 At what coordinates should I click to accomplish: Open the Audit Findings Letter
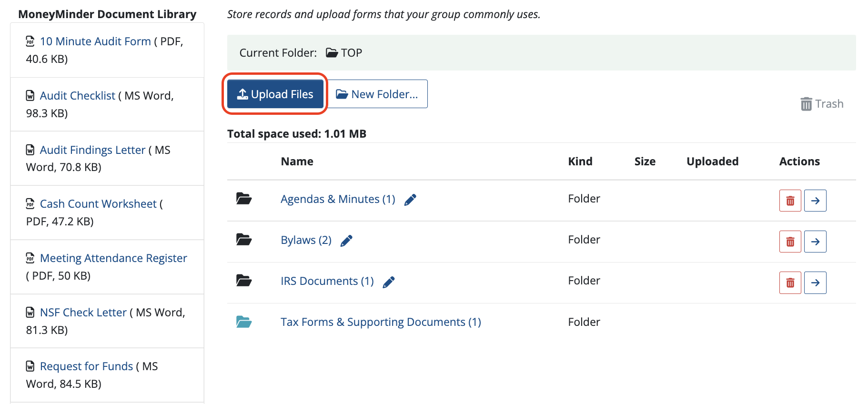[92, 150]
